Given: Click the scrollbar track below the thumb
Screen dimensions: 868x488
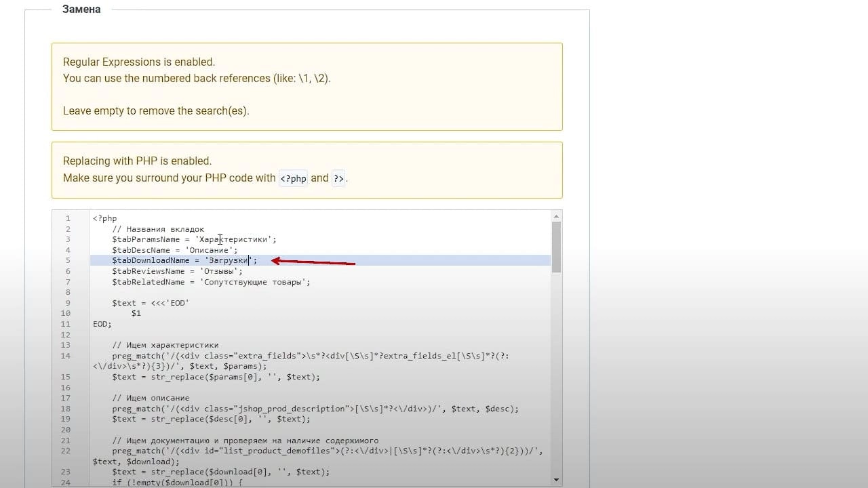Looking at the screenshot, I should click(x=556, y=373).
